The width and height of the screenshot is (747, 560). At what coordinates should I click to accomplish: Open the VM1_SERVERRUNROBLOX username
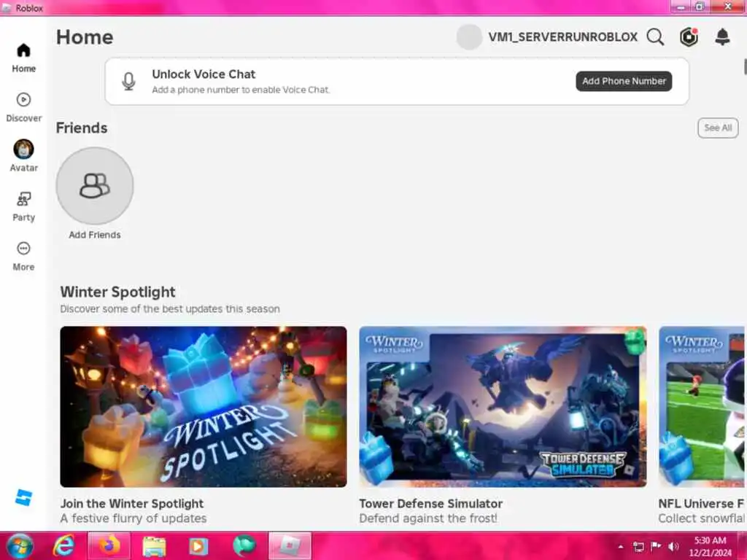pyautogui.click(x=562, y=37)
